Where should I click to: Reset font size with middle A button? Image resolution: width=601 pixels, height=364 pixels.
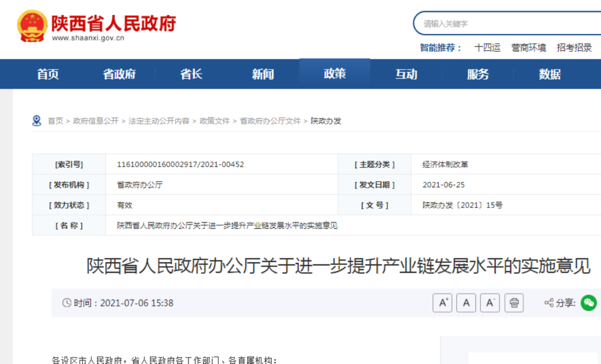466,303
